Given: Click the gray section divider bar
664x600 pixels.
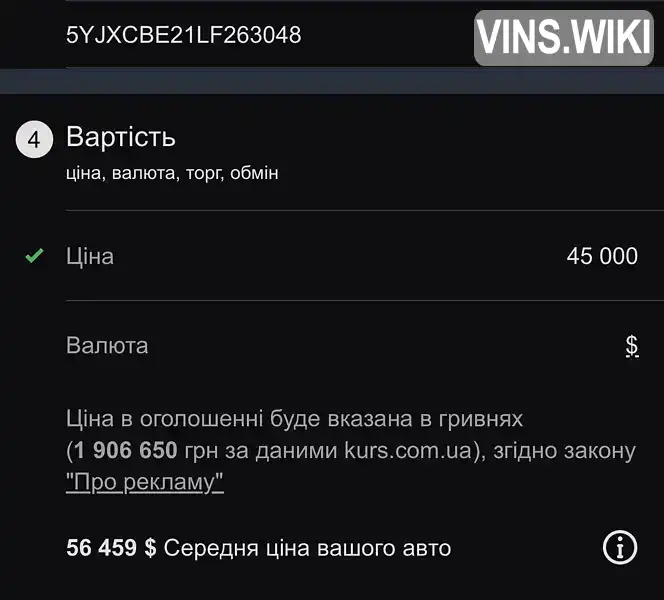Looking at the screenshot, I should (332, 81).
